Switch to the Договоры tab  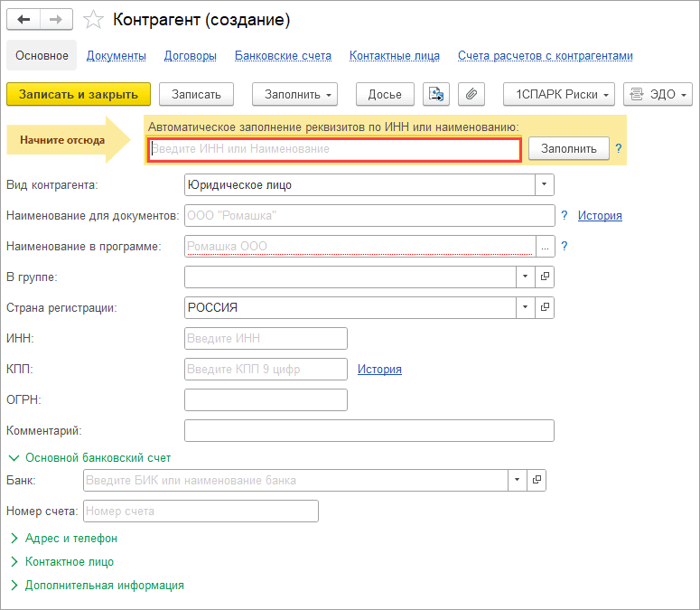(190, 56)
